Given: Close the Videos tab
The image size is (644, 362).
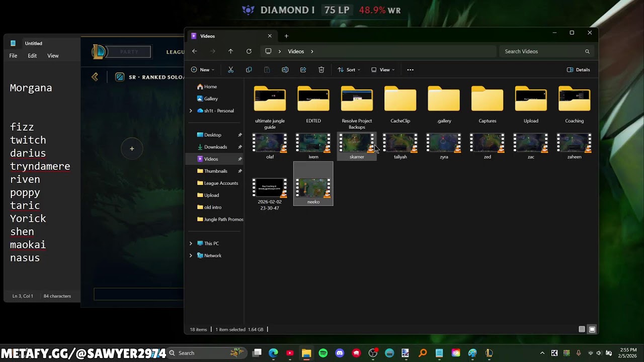Looking at the screenshot, I should 270,36.
